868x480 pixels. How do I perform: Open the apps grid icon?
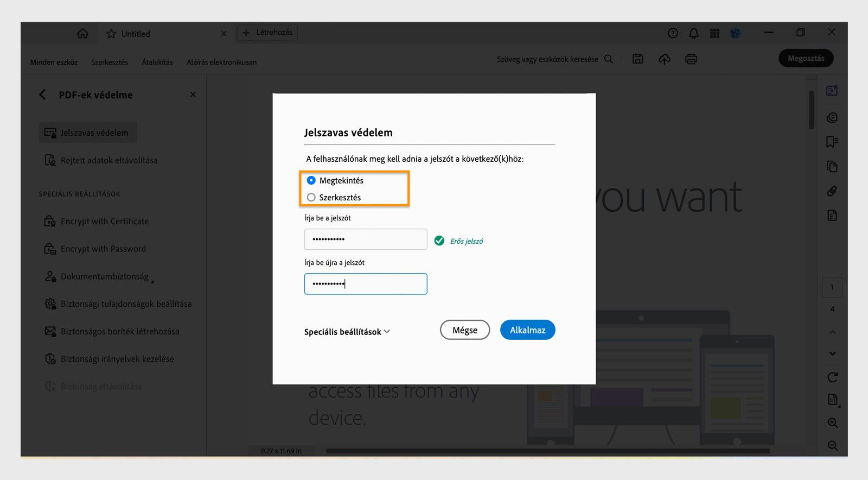point(714,33)
